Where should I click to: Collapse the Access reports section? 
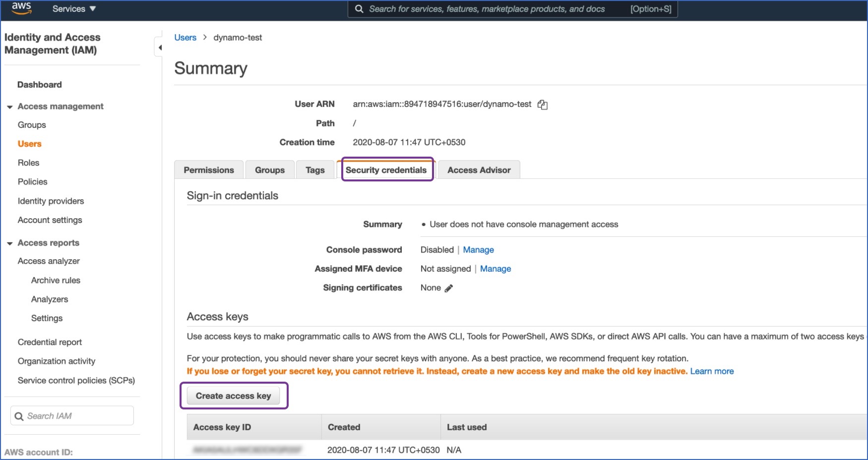click(x=9, y=243)
